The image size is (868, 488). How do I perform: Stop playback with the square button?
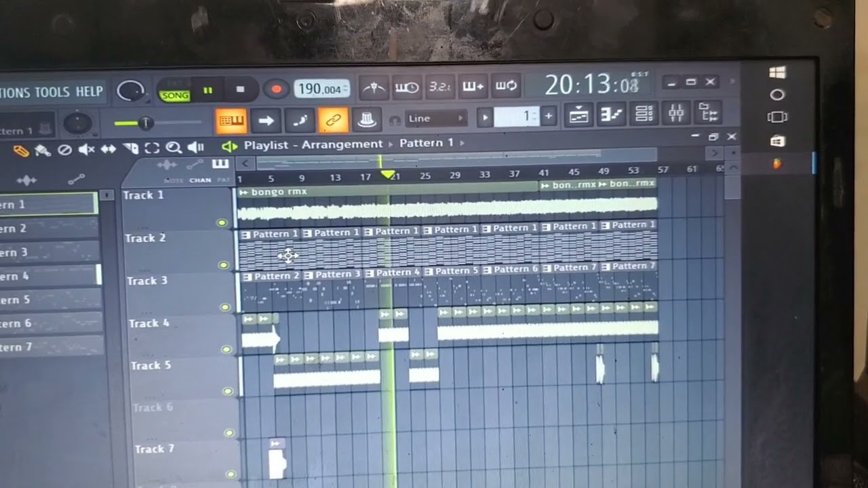(x=240, y=89)
